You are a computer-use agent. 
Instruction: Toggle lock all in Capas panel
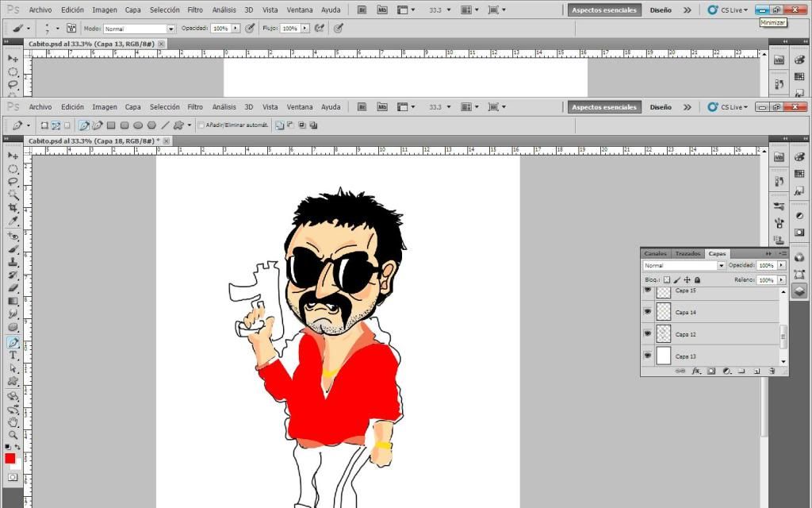point(697,280)
